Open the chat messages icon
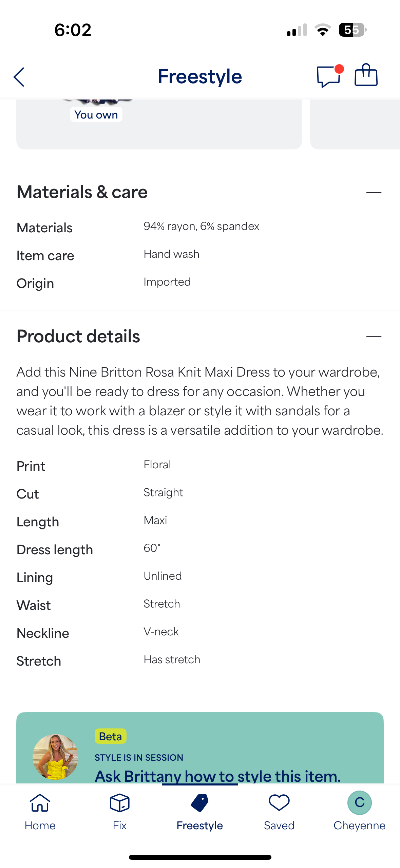The image size is (400, 868). [x=328, y=77]
